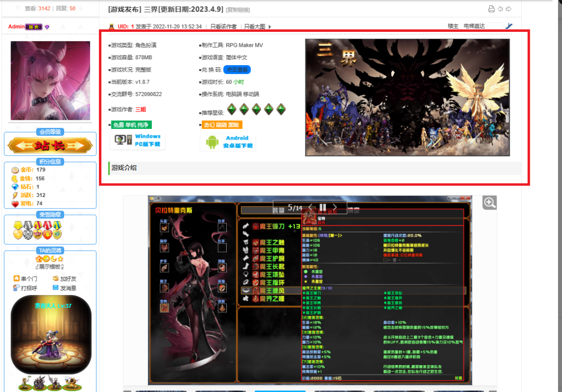Click the purple gem icon beside Admin

coord(47,27)
